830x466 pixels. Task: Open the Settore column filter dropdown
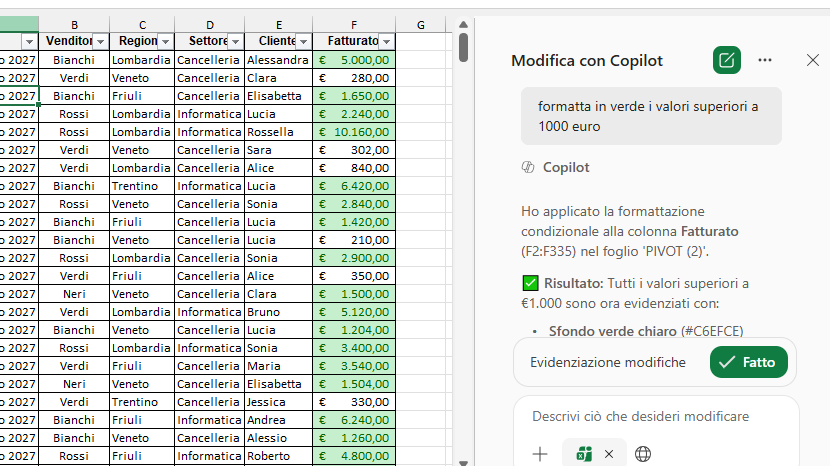tap(235, 41)
